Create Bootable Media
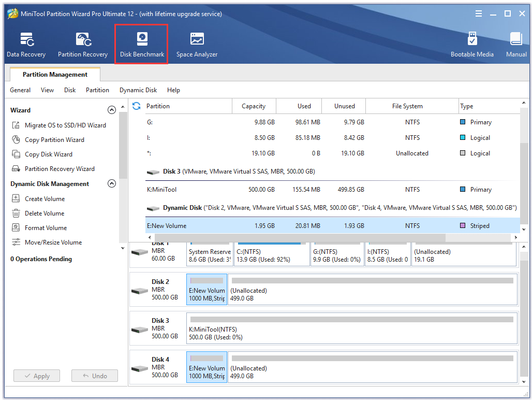 (472, 45)
